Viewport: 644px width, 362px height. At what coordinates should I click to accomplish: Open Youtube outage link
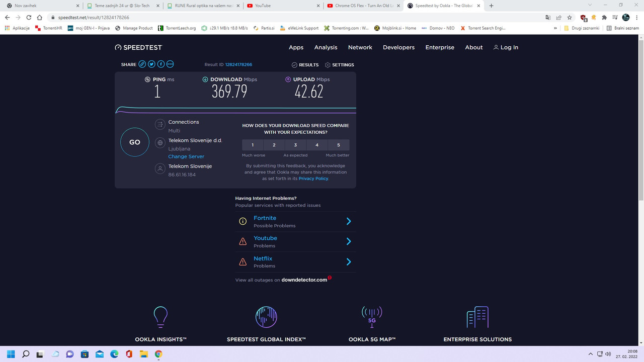coord(265,238)
